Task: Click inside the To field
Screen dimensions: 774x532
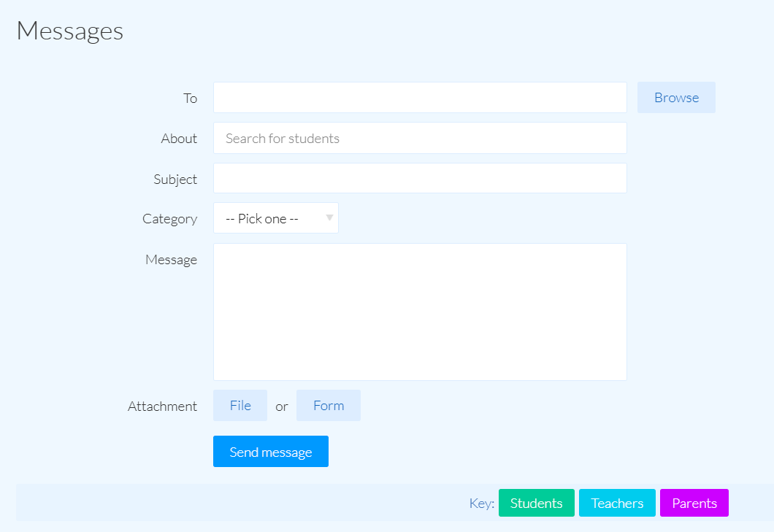Action: click(x=420, y=97)
